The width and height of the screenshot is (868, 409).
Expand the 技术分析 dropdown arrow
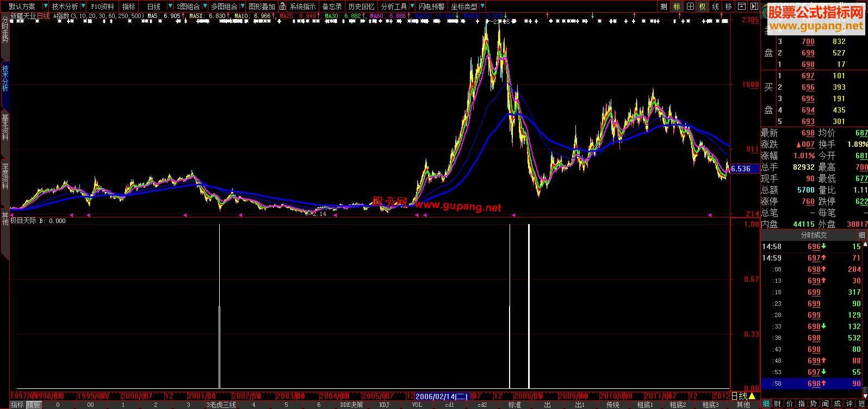click(83, 7)
